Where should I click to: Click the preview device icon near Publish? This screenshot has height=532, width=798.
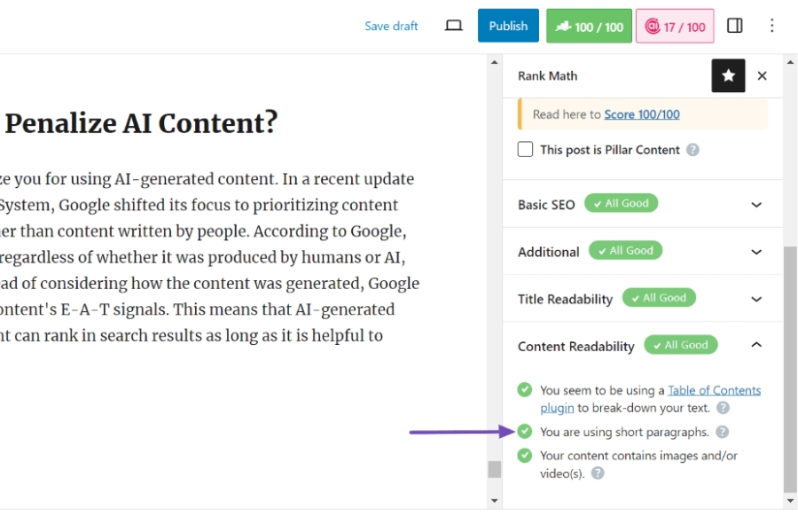click(x=453, y=26)
